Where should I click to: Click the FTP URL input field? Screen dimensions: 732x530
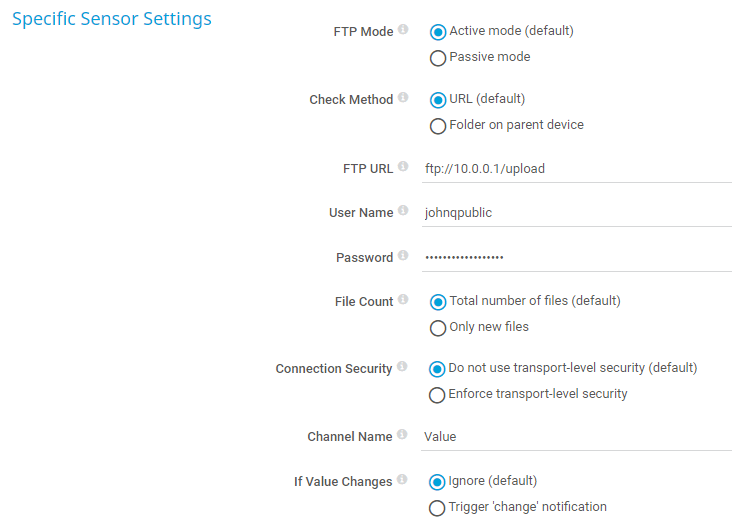click(577, 169)
